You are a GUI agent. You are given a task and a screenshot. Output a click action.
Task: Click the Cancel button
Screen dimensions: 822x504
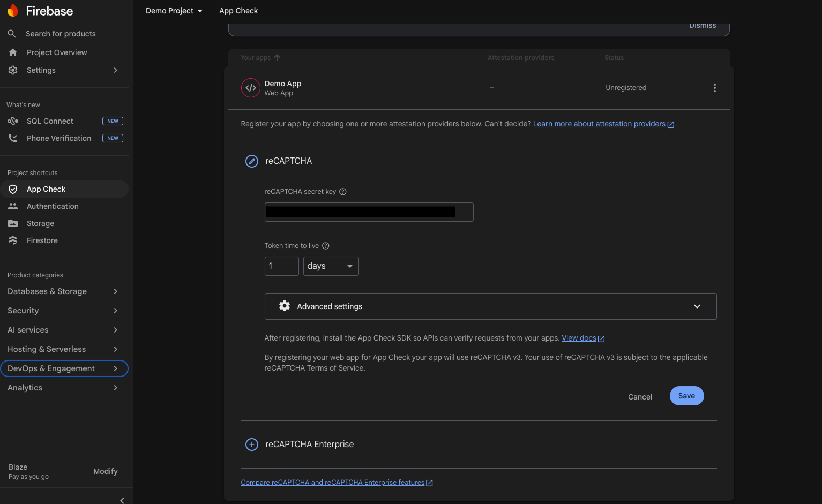[x=640, y=397]
